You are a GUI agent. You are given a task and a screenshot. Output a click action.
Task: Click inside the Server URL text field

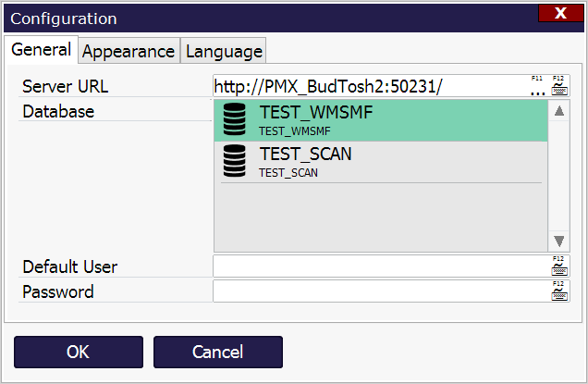pos(370,87)
